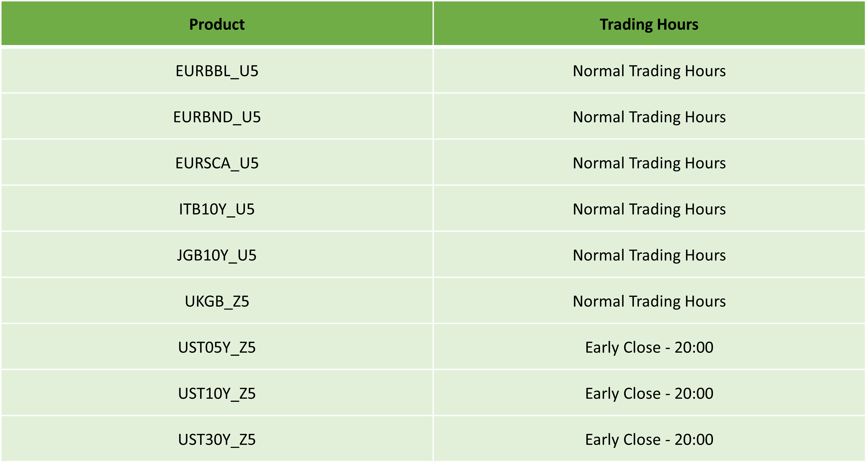
Task: Select the UST10Y_Z5 product cell
Action: (217, 393)
